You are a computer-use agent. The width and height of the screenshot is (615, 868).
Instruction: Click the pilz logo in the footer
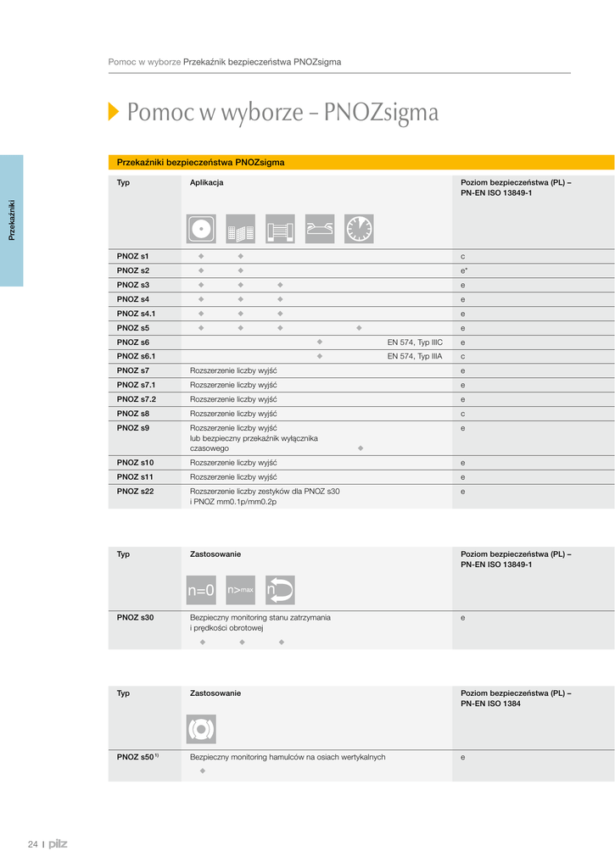tap(58, 843)
